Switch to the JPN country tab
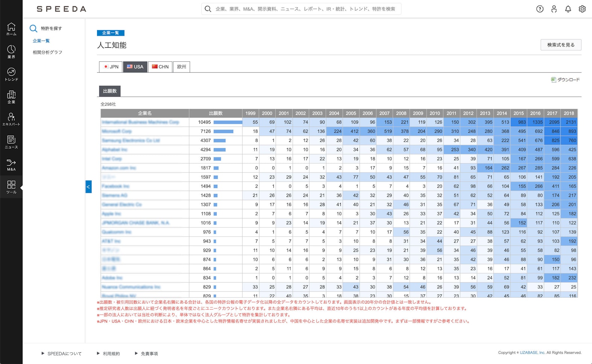This screenshot has height=364, width=592. pyautogui.click(x=111, y=67)
